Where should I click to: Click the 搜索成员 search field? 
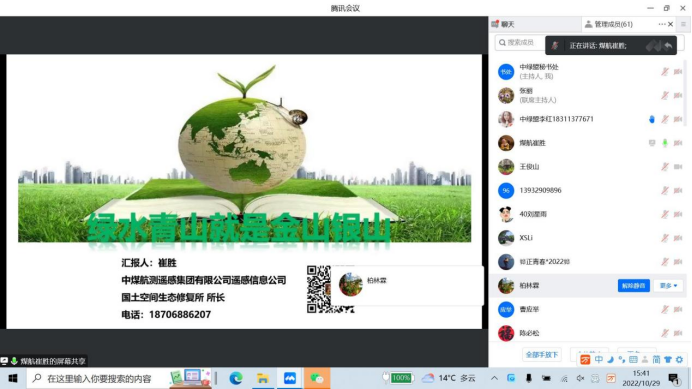tap(520, 42)
